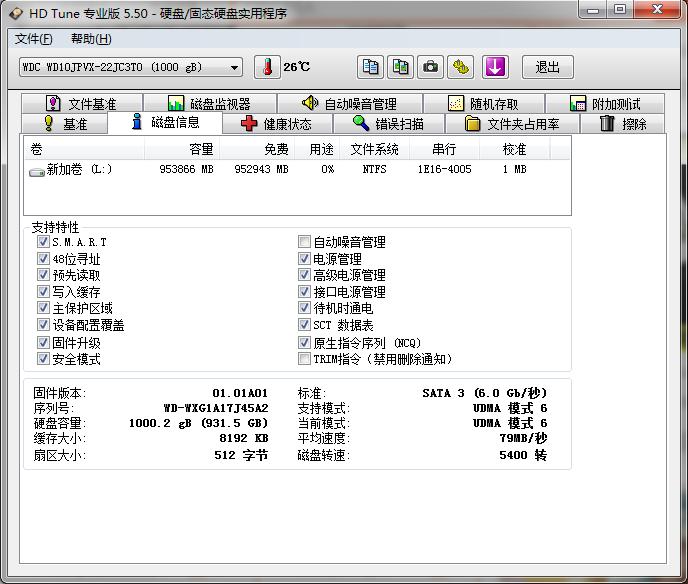Switch to the 文件夹占用率 tab
This screenshot has width=688, height=584.
pyautogui.click(x=512, y=124)
